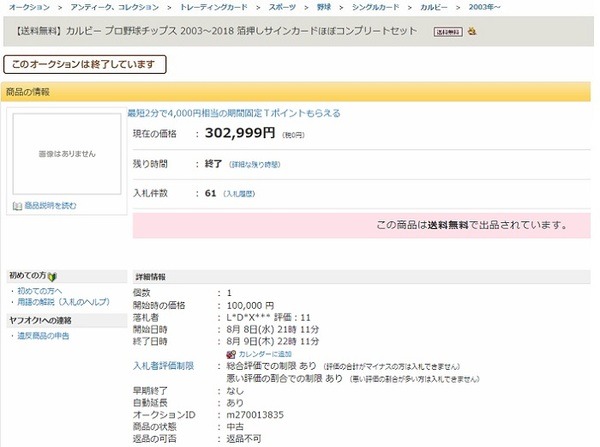Click the trophy icon beside the title
This screenshot has height=447, width=600.
[x=472, y=31]
